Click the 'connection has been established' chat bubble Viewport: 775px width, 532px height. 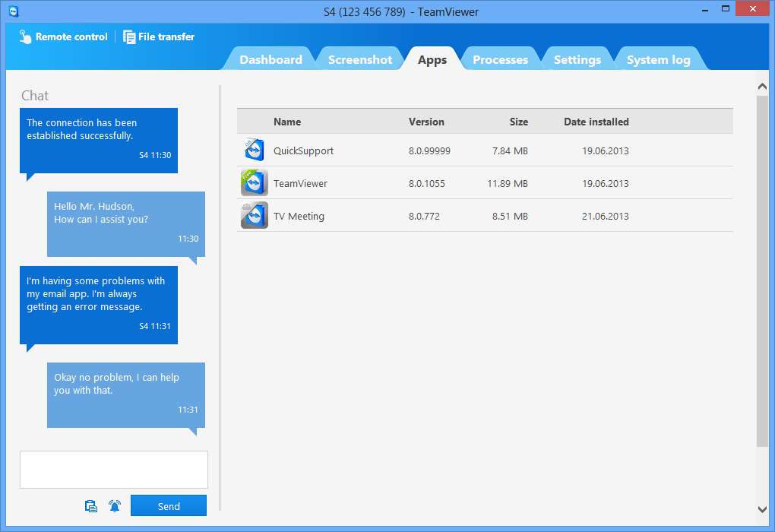[99, 141]
